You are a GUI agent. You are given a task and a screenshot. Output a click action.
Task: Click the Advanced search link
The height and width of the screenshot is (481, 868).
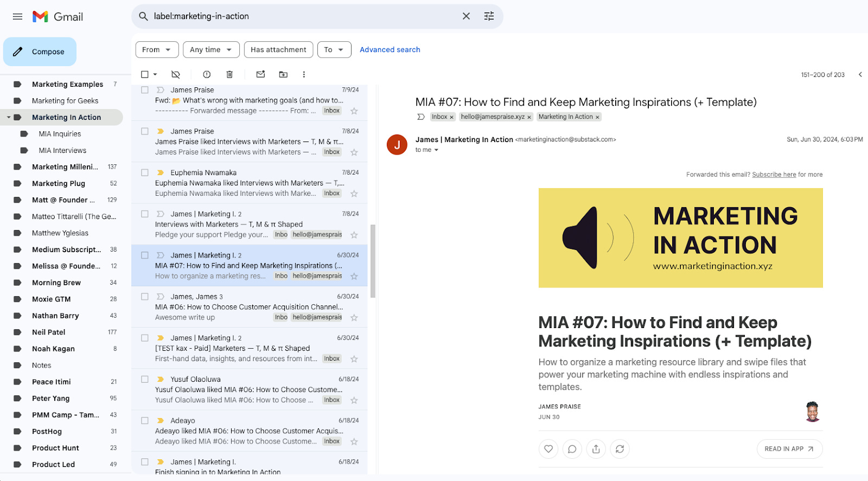(x=390, y=49)
